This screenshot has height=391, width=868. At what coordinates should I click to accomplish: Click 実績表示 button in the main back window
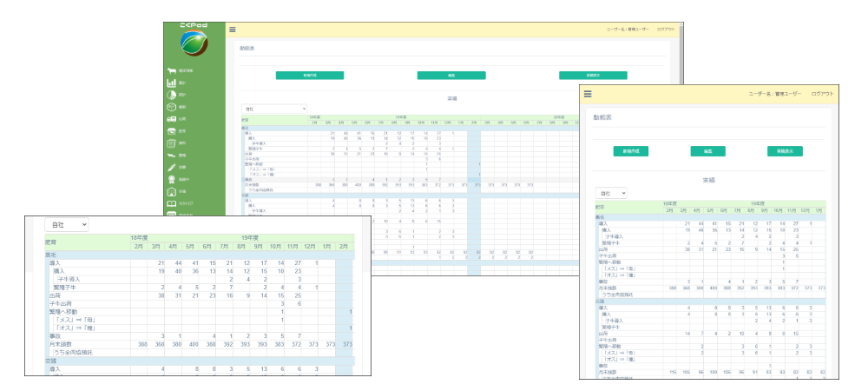[x=593, y=76]
